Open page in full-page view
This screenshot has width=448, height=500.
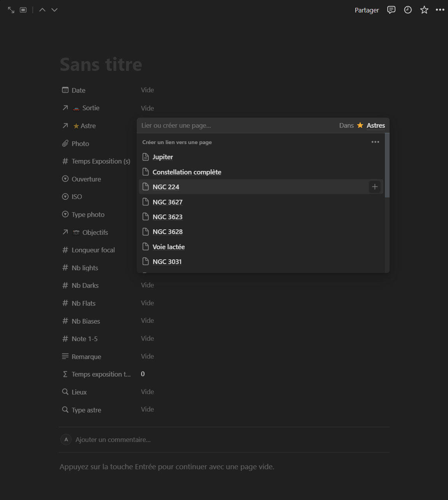tap(11, 10)
